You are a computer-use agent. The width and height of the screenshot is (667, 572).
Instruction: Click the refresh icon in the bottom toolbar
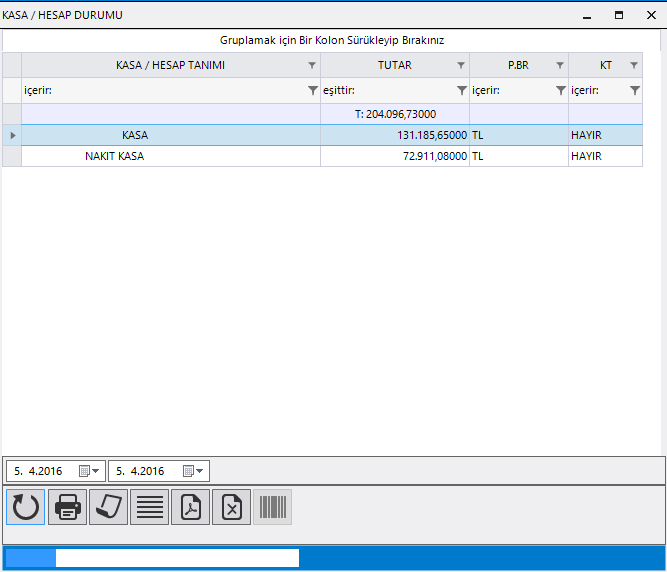[x=26, y=507]
